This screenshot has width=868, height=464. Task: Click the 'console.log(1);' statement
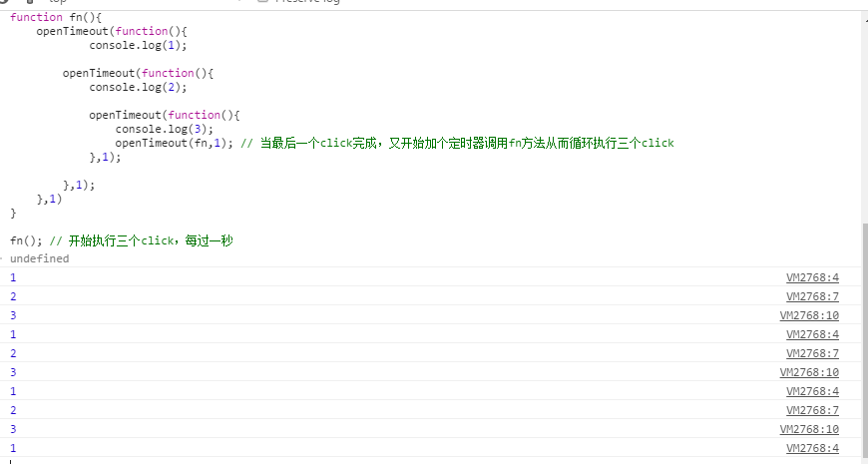pyautogui.click(x=139, y=46)
